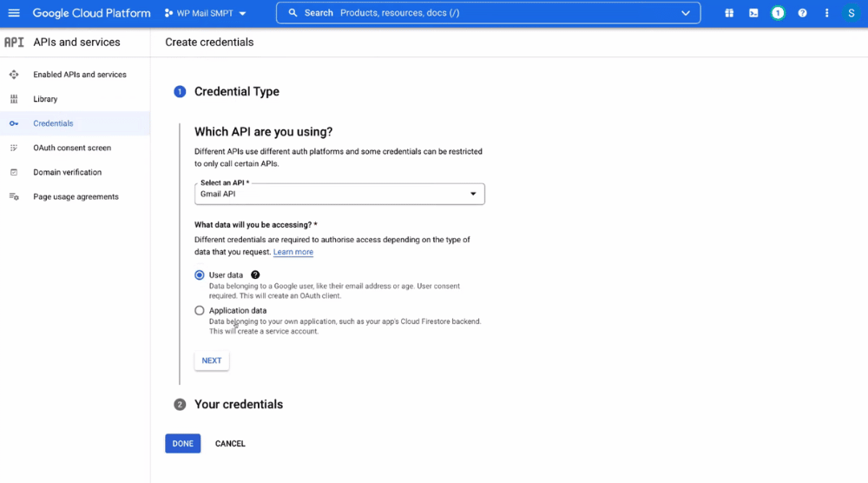Screen dimensions: 868x483
Task: Click the Which API are you using? heading
Action: tap(264, 132)
